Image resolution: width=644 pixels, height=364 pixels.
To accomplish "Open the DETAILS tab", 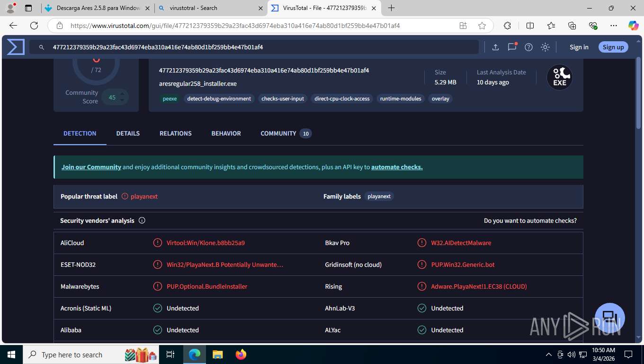I will tap(128, 133).
